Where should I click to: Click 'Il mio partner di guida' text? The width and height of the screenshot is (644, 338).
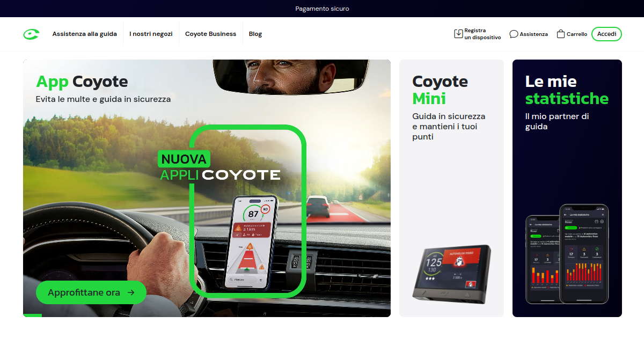[557, 121]
